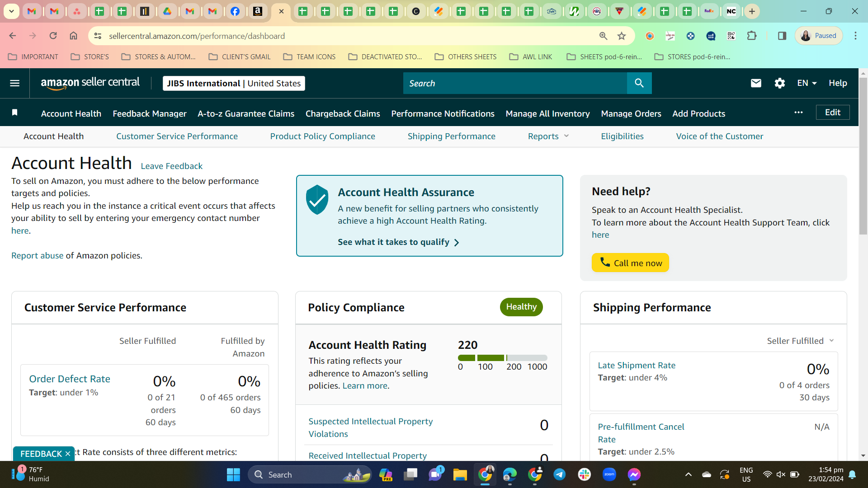Viewport: 868px width, 488px height.
Task: Click the Amazon Seller Central logo
Action: pyautogui.click(x=90, y=83)
